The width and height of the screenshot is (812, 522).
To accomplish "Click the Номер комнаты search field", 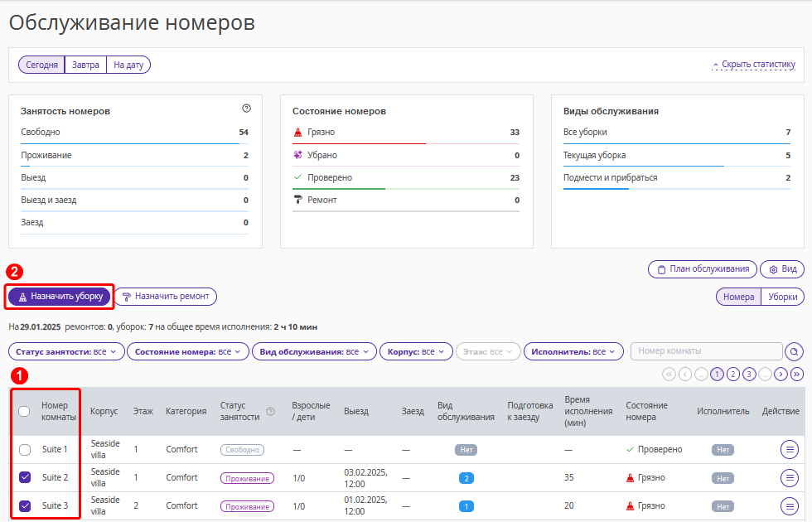I will coord(706,351).
